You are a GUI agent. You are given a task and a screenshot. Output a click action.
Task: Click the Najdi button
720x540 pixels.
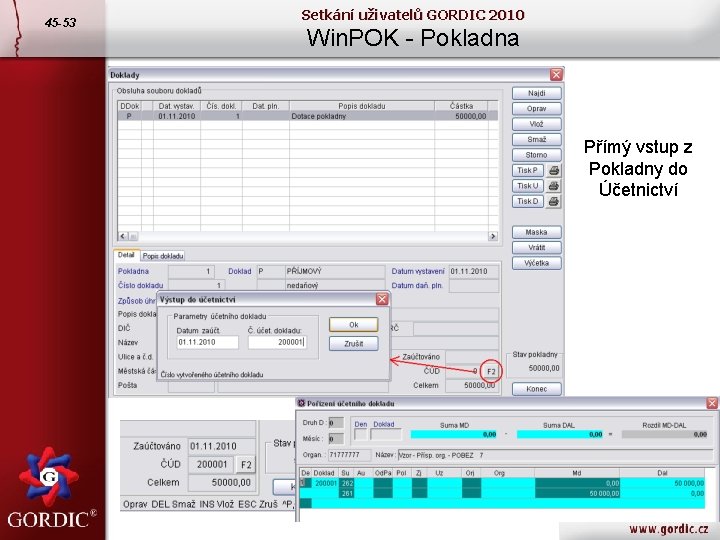coord(536,93)
